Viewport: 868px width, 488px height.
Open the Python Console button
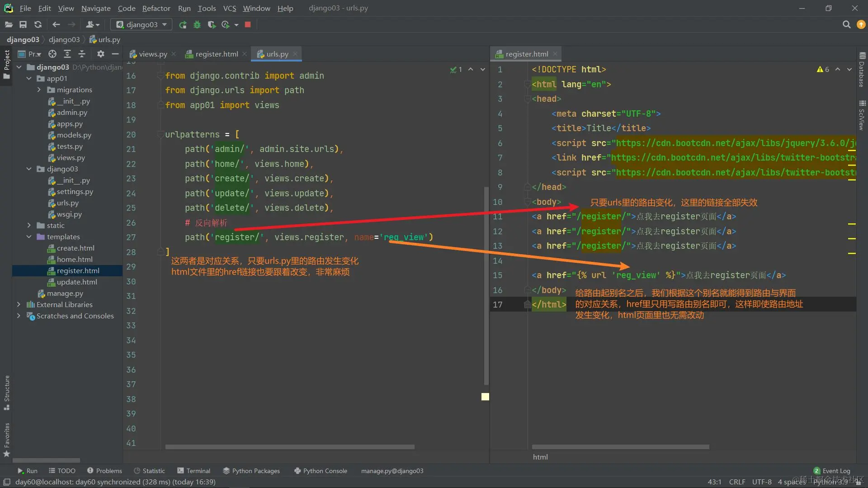tap(321, 471)
